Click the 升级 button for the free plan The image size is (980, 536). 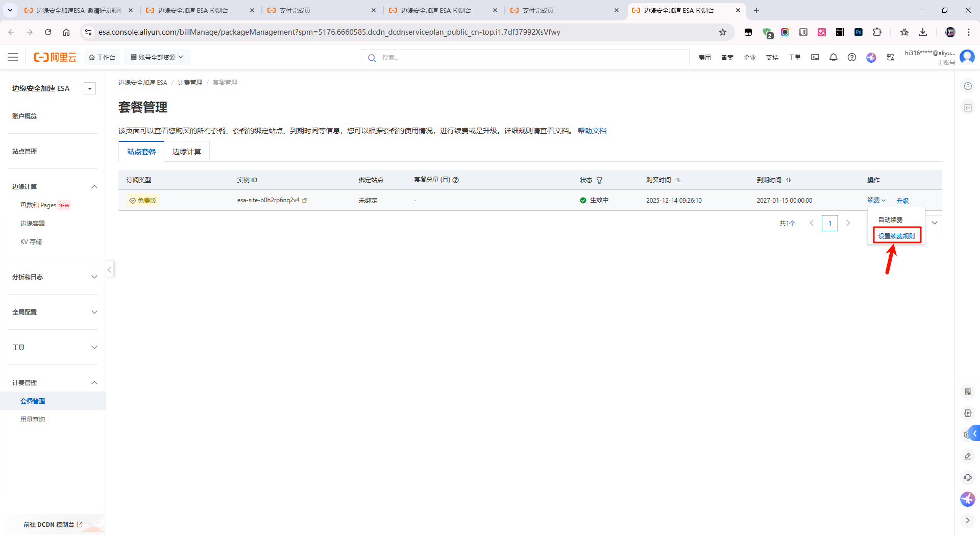902,200
